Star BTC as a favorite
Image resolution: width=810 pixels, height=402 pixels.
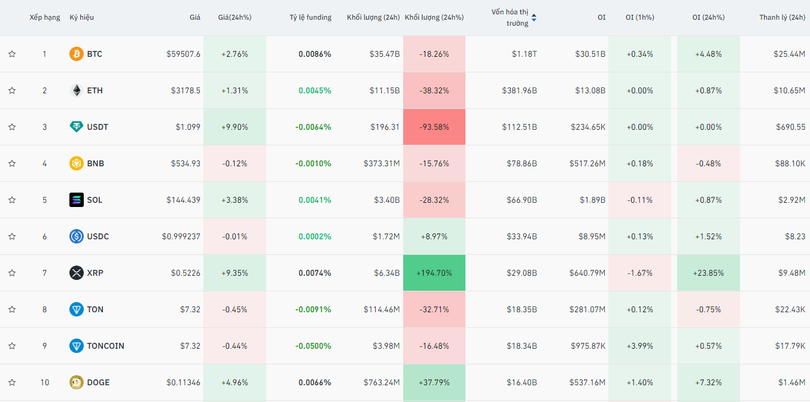(x=12, y=54)
